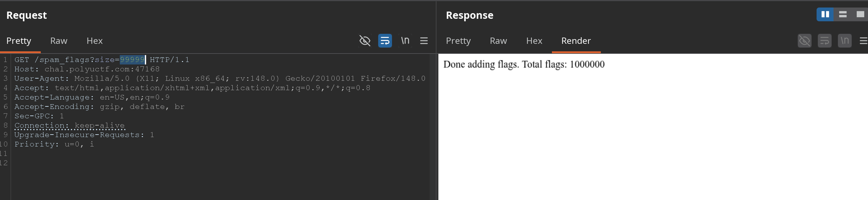Toggle newline display icon in Response panel
The height and width of the screenshot is (200, 868).
coord(845,41)
